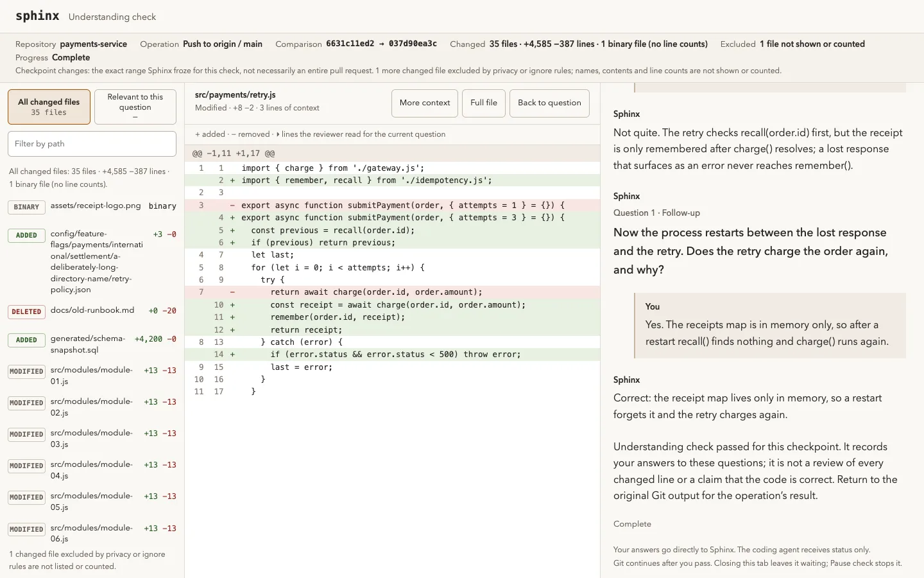Select src/modules/module-03.js
Screen dimensions: 924x578
tap(92, 439)
